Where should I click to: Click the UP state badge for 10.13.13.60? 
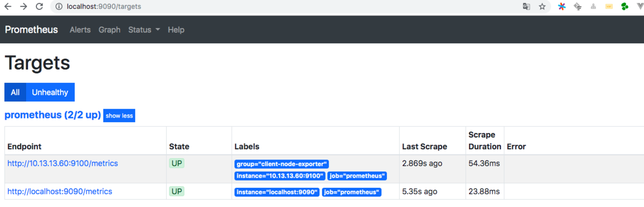point(177,163)
